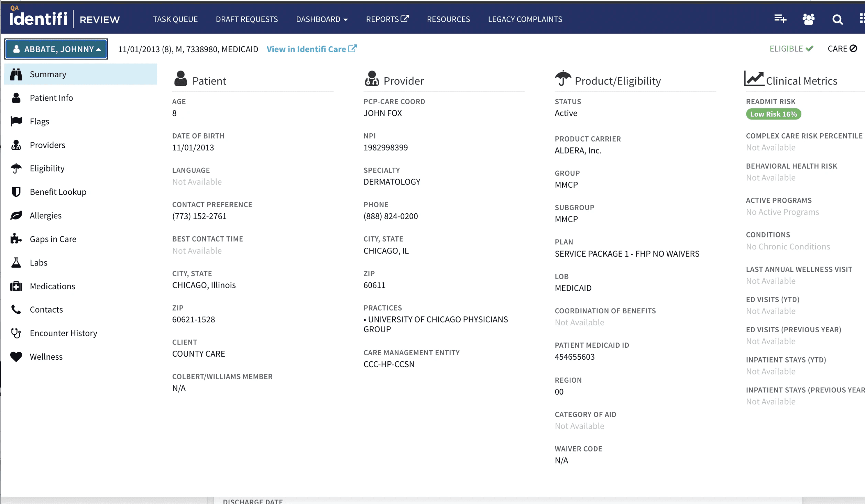
Task: Click the Low Risk 16% badge
Action: point(773,114)
